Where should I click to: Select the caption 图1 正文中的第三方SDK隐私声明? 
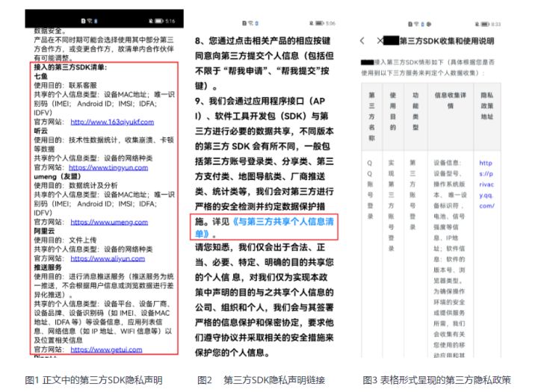pos(93,380)
